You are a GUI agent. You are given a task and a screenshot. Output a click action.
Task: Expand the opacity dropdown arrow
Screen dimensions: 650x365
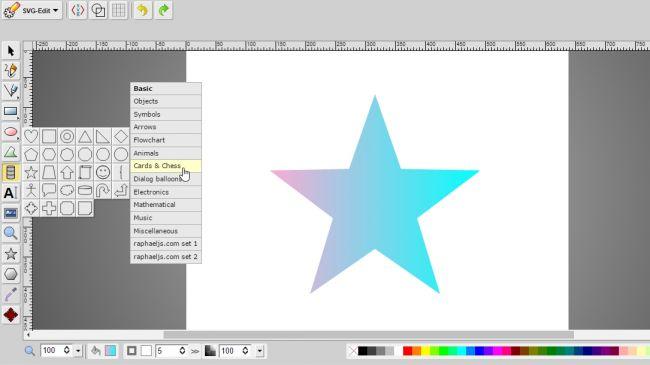pos(260,351)
